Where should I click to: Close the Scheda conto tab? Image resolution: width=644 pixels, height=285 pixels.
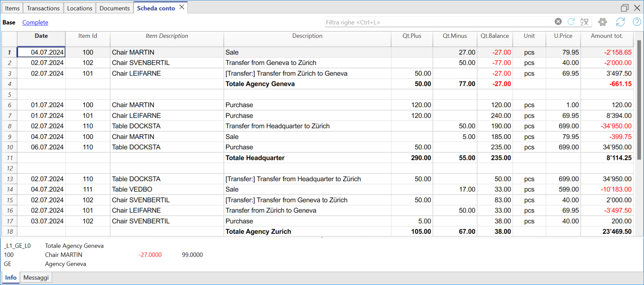(x=182, y=7)
